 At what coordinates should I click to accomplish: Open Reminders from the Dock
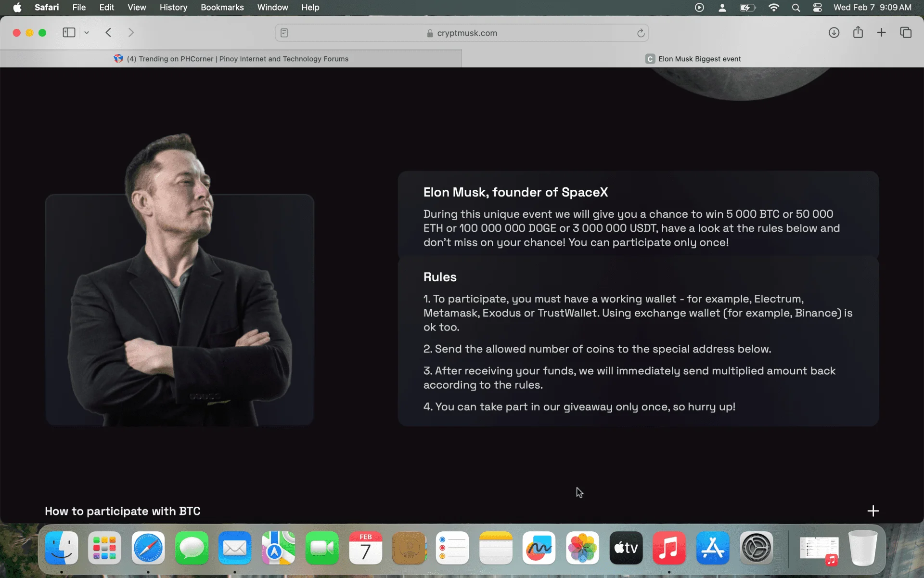(x=452, y=548)
